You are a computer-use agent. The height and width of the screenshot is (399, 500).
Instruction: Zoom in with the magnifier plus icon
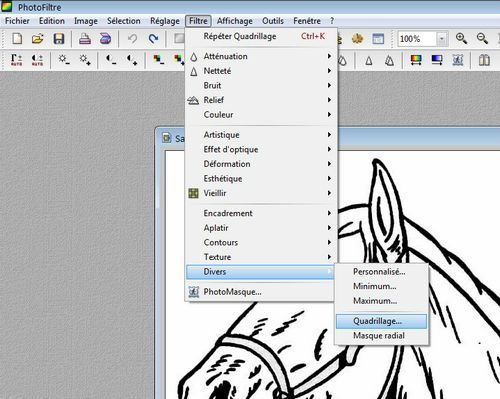tap(461, 39)
